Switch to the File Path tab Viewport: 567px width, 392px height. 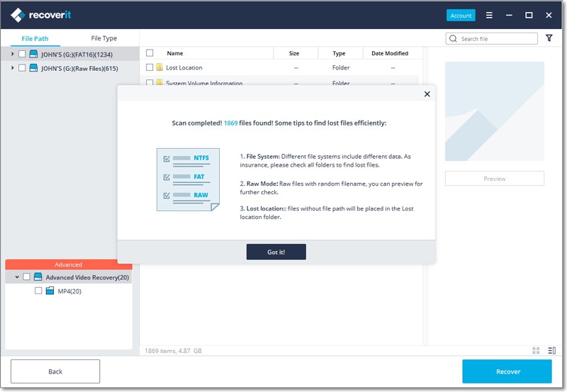click(35, 38)
